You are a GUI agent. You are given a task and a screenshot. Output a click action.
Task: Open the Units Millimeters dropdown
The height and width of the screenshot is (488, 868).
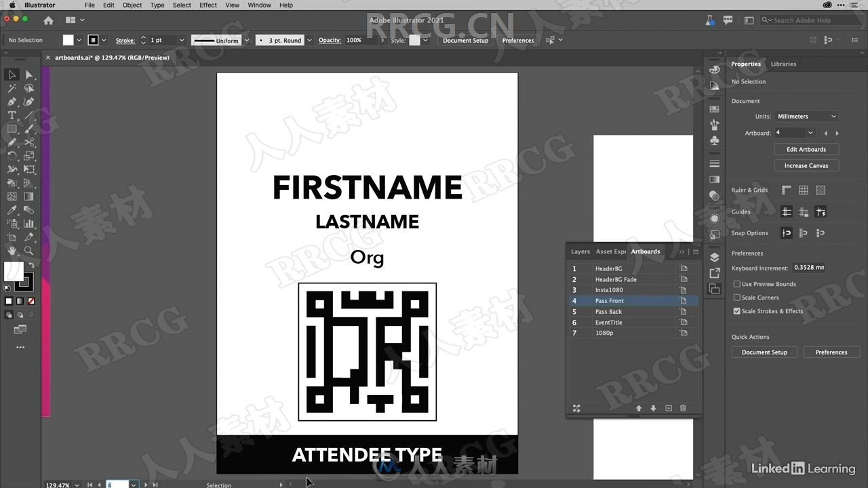tap(806, 117)
